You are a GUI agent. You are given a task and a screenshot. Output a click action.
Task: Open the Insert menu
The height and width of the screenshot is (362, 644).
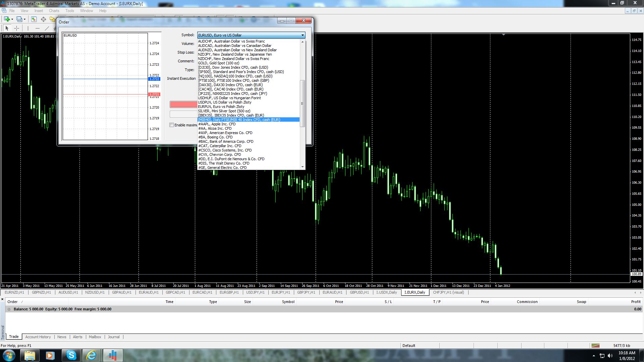[x=39, y=11]
